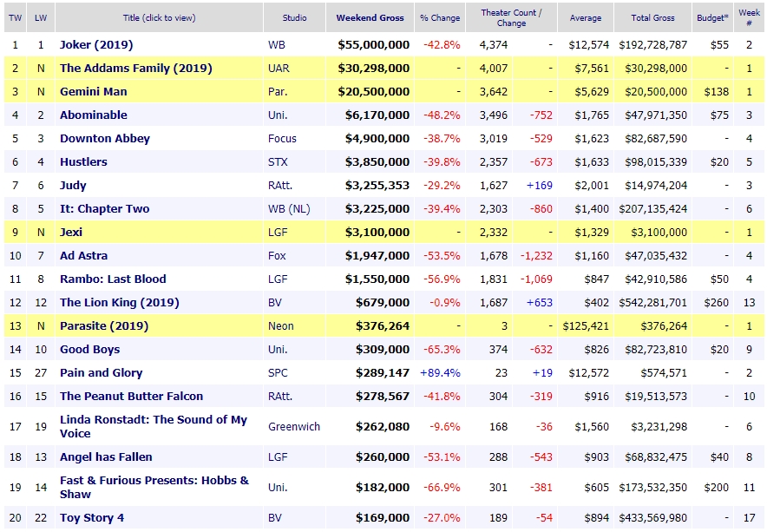Open the Joker (2019) title link
Screen dimensions: 767x532
pyautogui.click(x=96, y=45)
